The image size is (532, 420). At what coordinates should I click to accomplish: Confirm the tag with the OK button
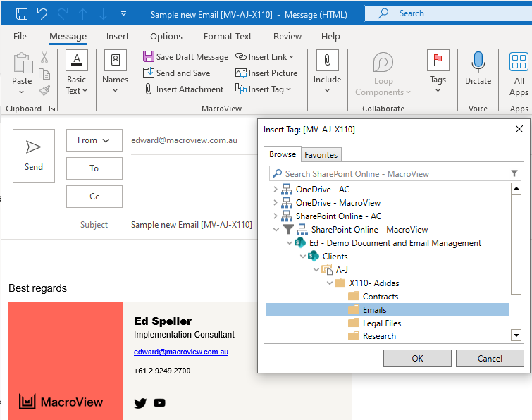(x=417, y=358)
